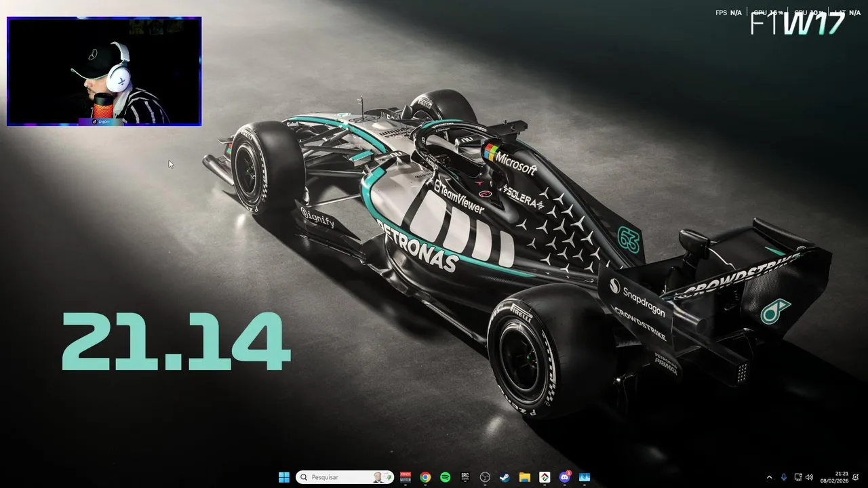Open the search highlight image in Pesquisar
The height and width of the screenshot is (488, 868).
pyautogui.click(x=381, y=477)
